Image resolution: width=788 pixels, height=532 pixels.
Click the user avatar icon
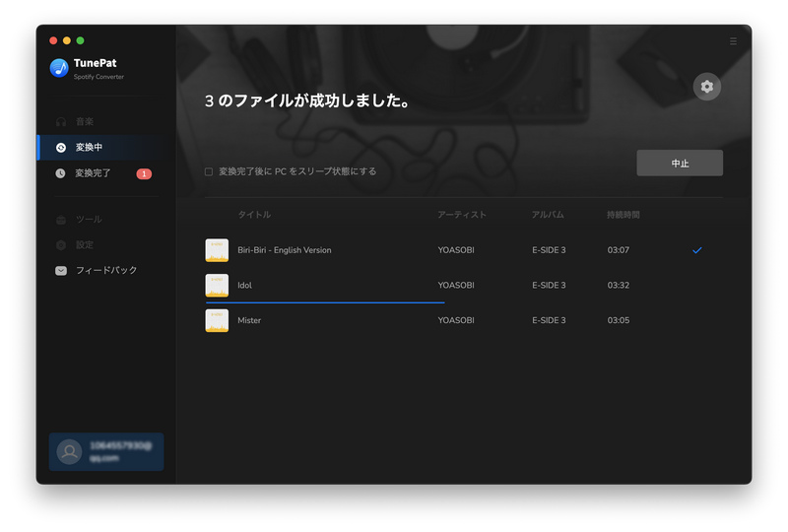(69, 451)
